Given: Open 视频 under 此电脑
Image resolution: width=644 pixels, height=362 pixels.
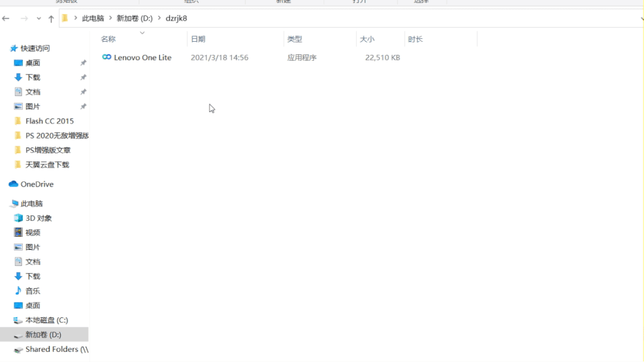Looking at the screenshot, I should 32,233.
